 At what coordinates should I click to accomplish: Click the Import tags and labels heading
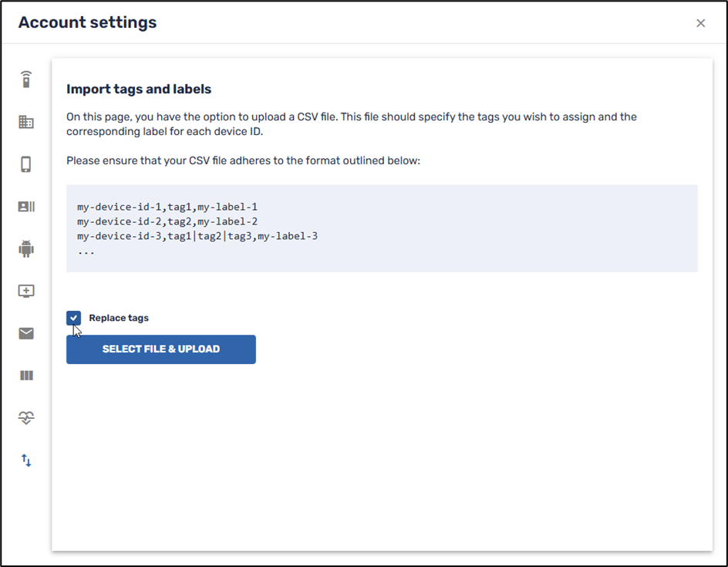coord(139,89)
